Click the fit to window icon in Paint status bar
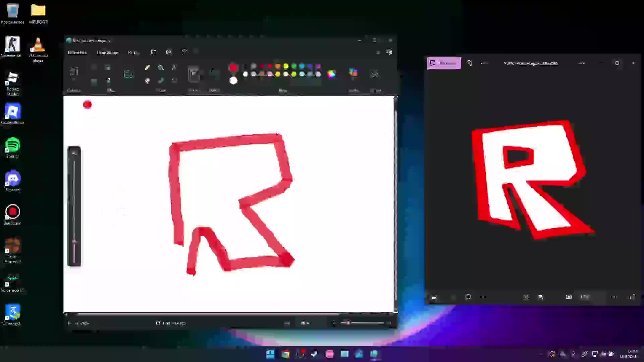 click(x=287, y=323)
